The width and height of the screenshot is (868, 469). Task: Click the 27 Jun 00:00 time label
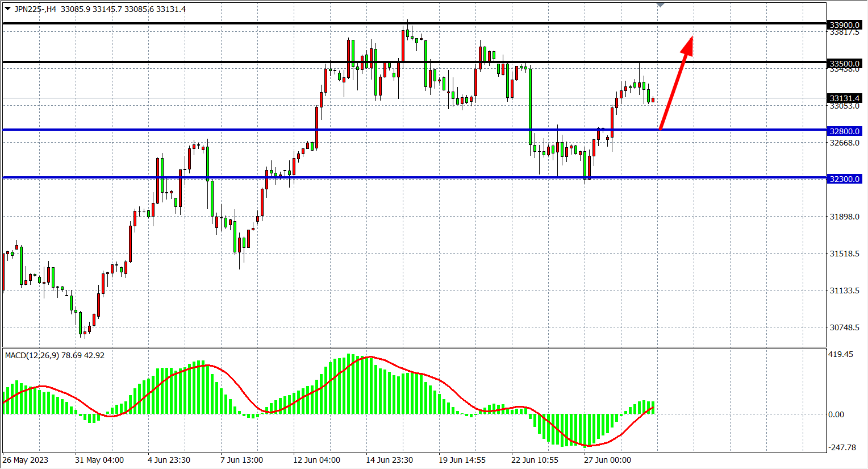pyautogui.click(x=607, y=460)
